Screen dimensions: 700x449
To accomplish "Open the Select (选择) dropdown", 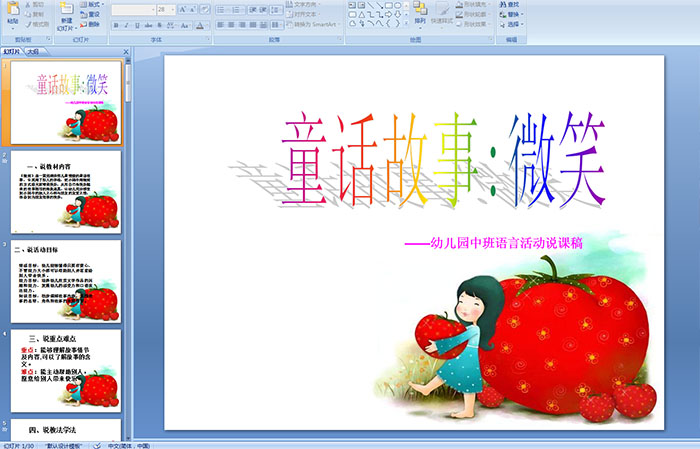I will [x=511, y=24].
